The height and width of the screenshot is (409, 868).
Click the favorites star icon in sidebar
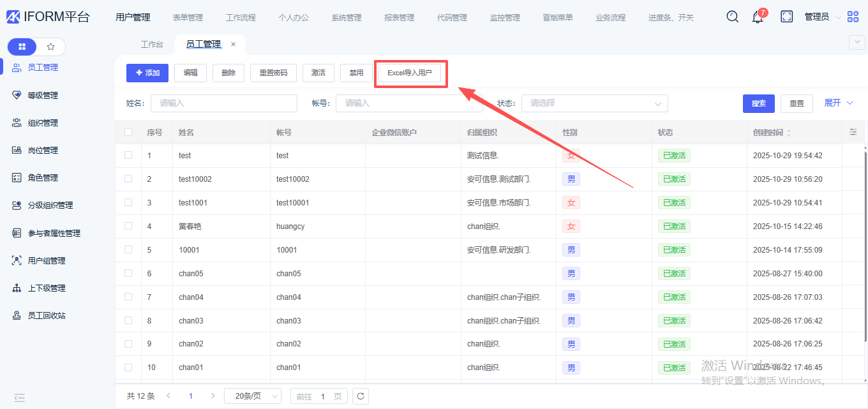pyautogui.click(x=51, y=47)
